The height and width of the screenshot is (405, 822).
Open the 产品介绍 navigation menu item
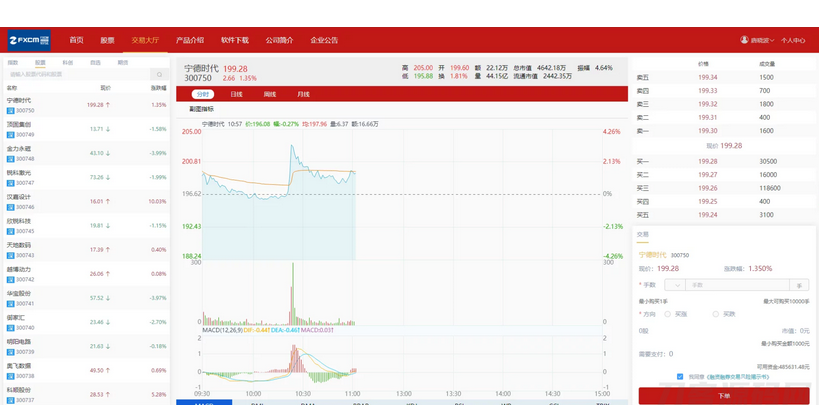(x=190, y=41)
